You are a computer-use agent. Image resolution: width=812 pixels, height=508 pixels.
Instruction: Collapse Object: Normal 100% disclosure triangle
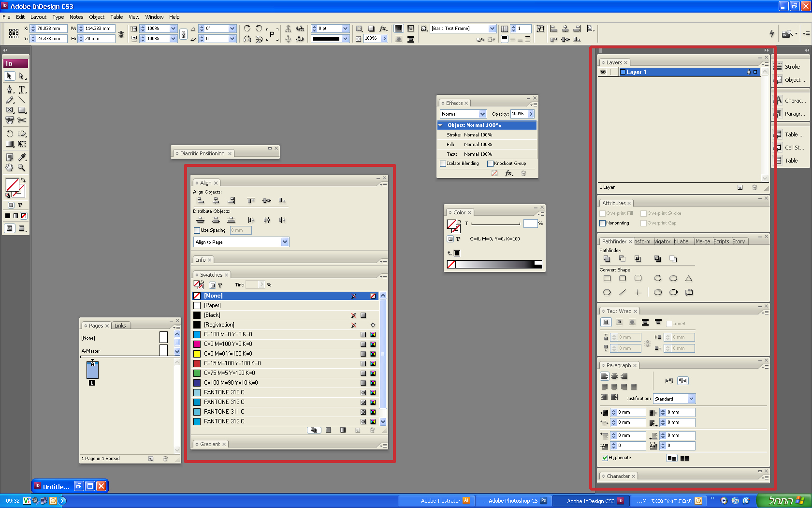point(440,125)
